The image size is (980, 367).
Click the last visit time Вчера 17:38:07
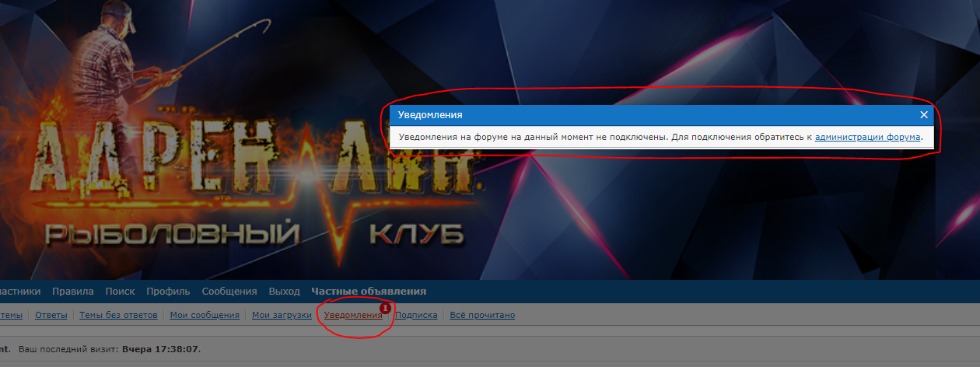tap(161, 349)
